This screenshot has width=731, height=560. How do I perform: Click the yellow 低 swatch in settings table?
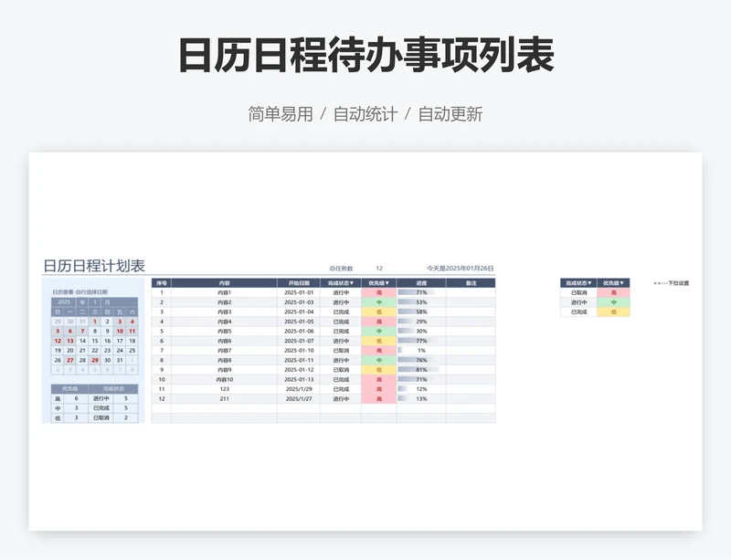tap(613, 312)
